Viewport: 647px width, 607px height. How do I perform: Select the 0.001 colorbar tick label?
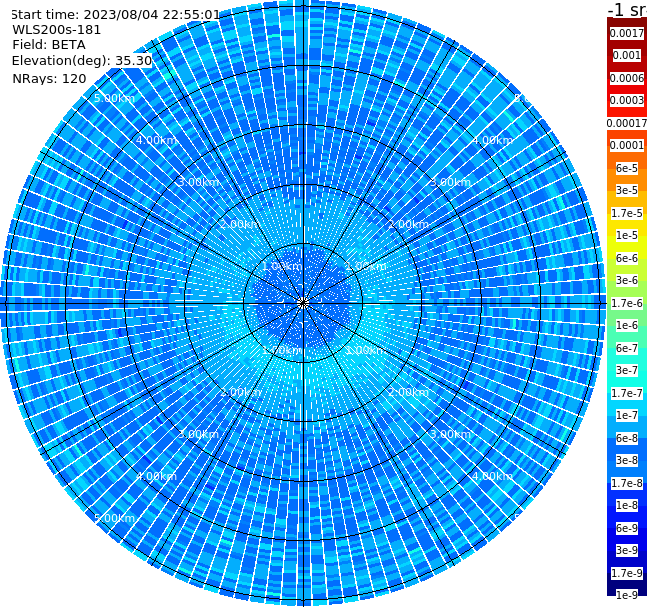627,55
